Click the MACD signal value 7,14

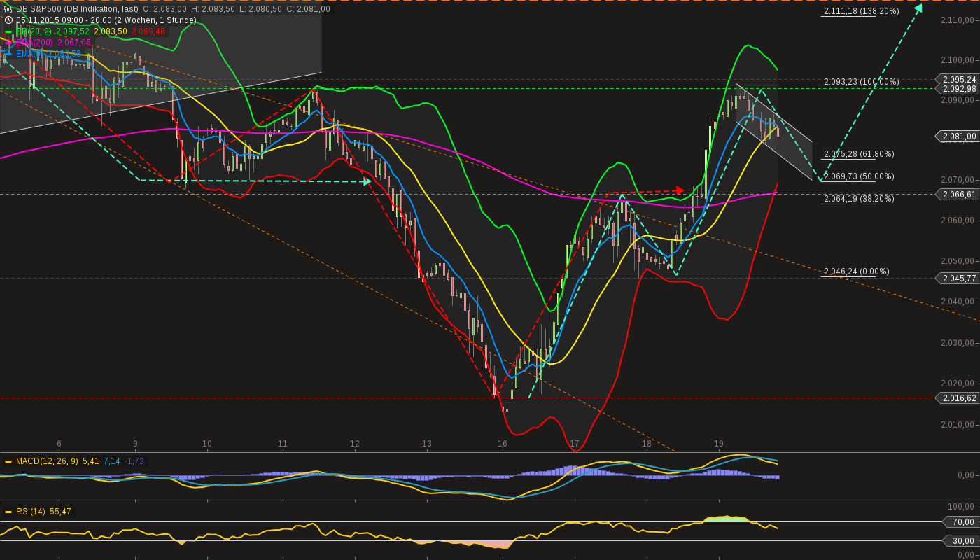112,461
